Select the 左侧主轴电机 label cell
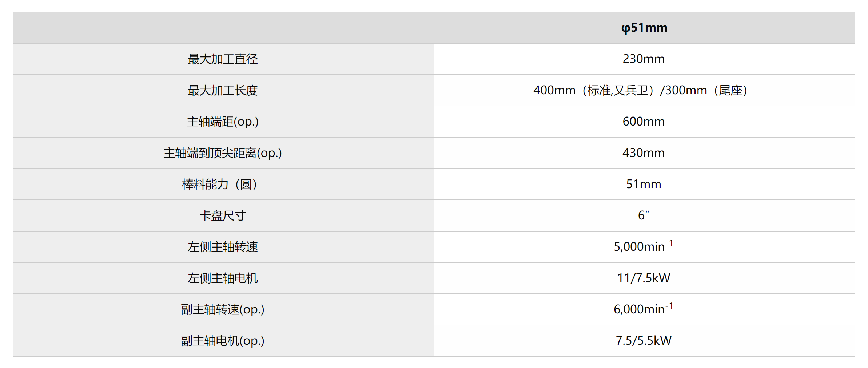The height and width of the screenshot is (368, 868). tap(223, 278)
